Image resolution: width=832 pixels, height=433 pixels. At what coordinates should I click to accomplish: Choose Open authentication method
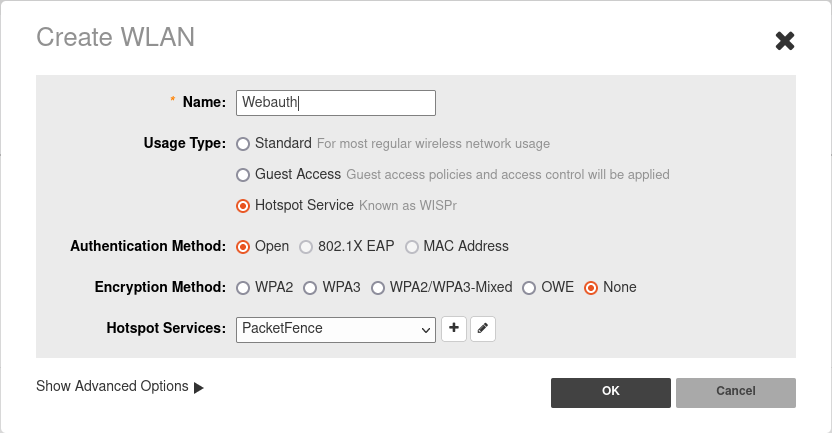243,247
